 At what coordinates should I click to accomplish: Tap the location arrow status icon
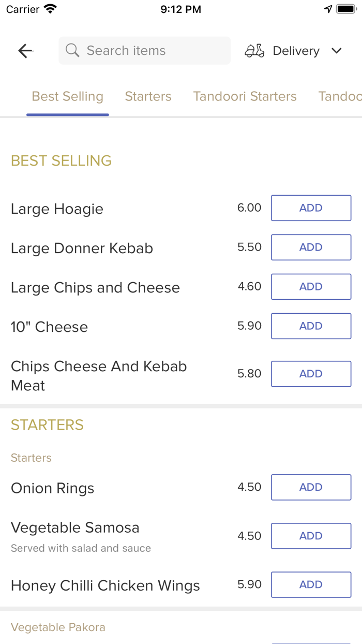click(x=328, y=9)
